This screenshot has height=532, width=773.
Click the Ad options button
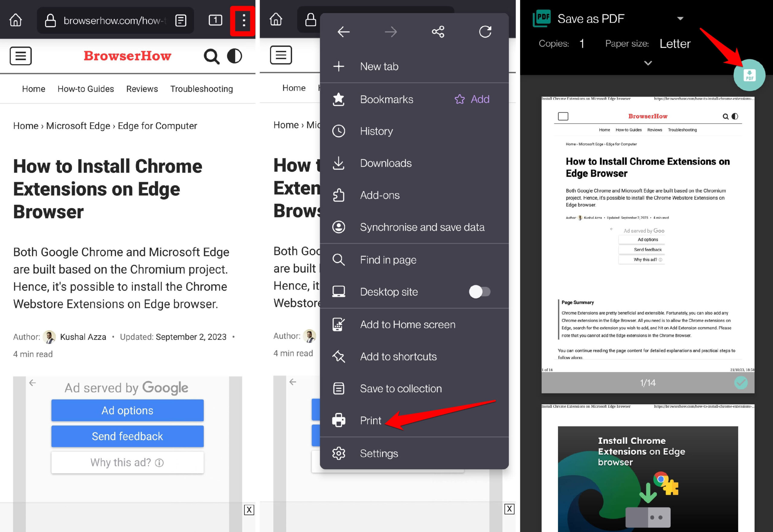(127, 410)
